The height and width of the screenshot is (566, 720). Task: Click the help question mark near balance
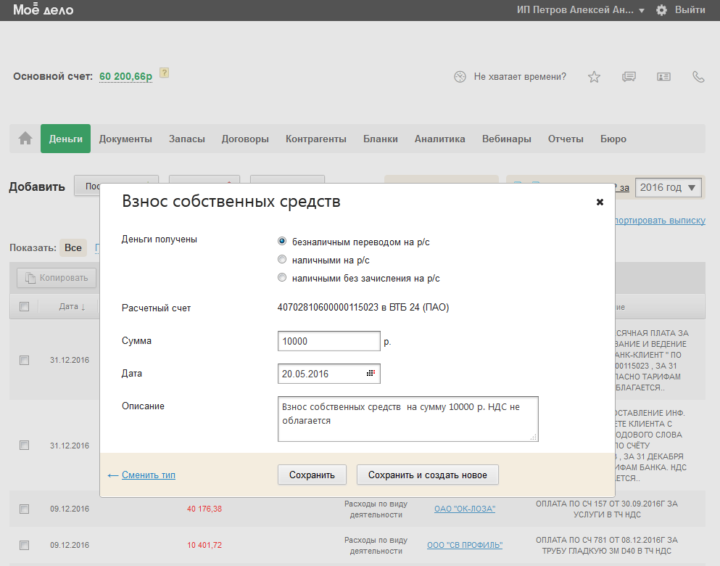click(164, 73)
